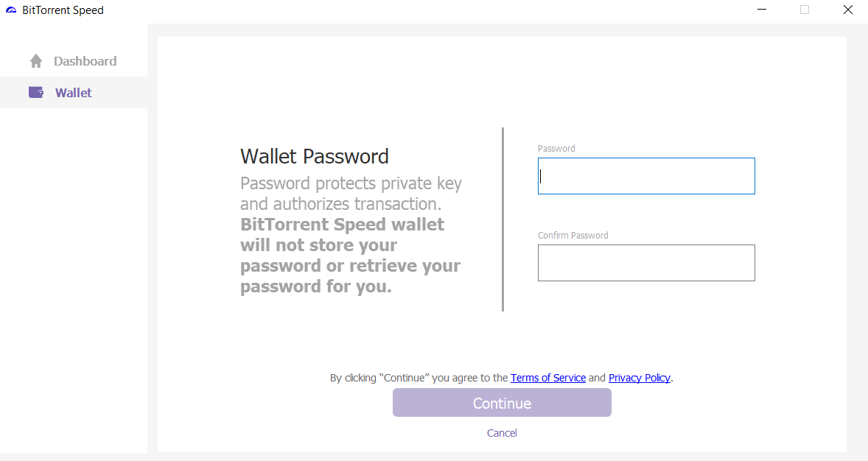Close the BitTorrent Speed window

(847, 10)
